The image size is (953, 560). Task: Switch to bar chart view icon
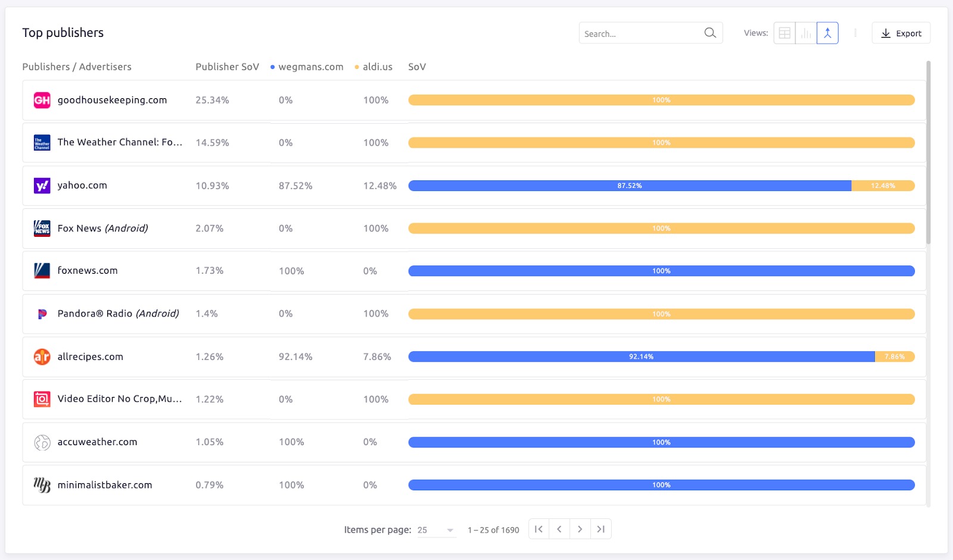[x=806, y=33]
